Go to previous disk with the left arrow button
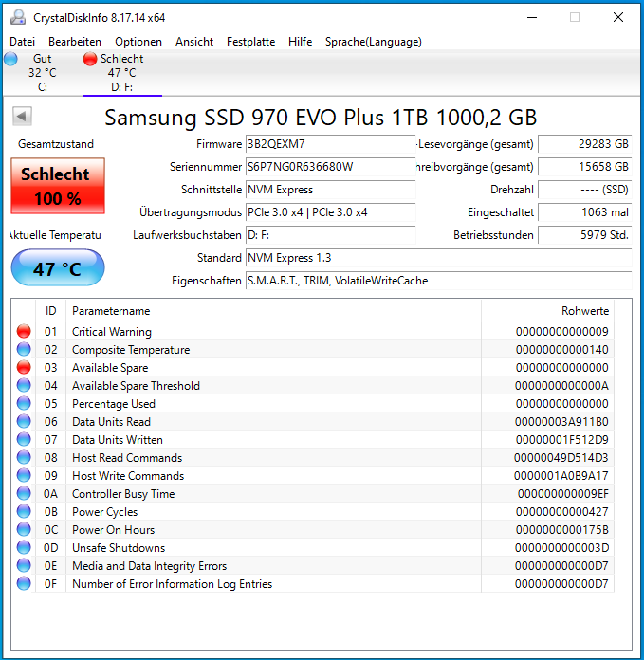This screenshot has height=660, width=644. pyautogui.click(x=23, y=116)
